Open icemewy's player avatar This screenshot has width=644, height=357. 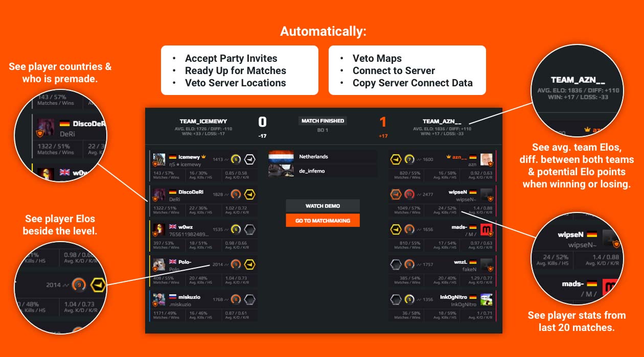159,160
